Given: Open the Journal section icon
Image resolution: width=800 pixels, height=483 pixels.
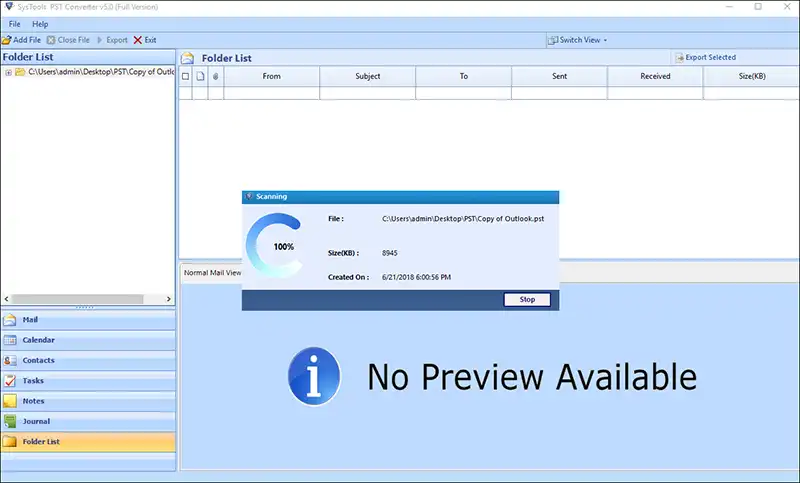Looking at the screenshot, I should [x=10, y=421].
